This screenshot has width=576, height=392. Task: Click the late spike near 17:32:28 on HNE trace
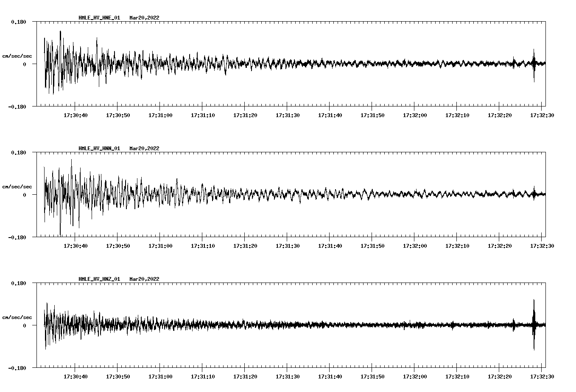(x=534, y=65)
